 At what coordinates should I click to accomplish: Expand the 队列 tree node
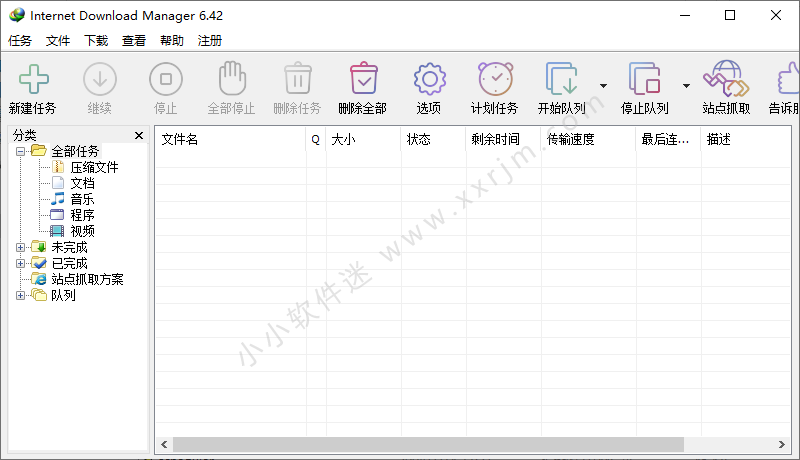20,295
